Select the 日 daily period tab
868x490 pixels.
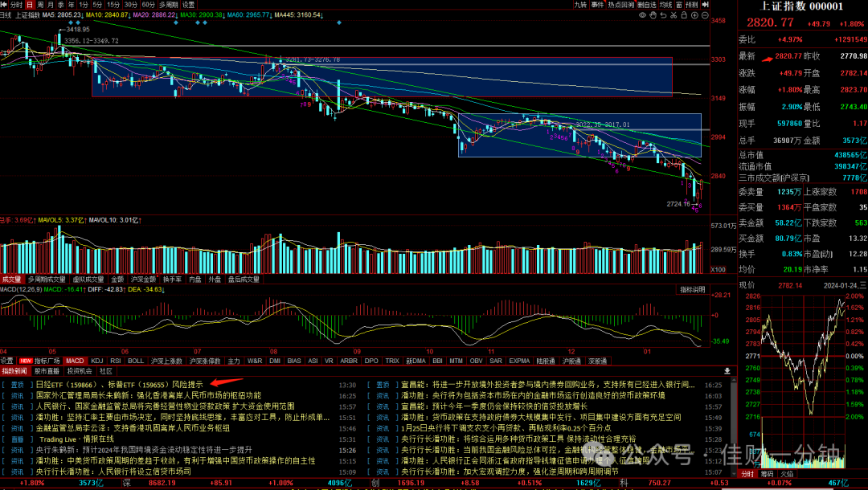[x=30, y=5]
